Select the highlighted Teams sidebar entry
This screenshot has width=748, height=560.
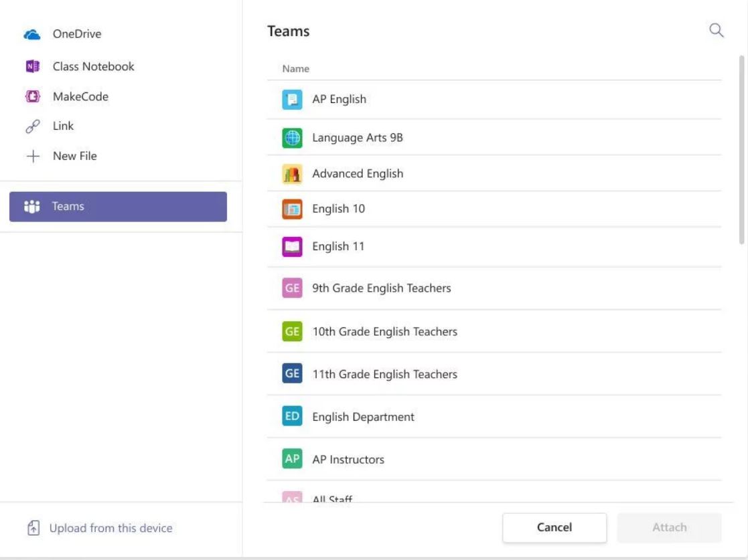tap(118, 206)
